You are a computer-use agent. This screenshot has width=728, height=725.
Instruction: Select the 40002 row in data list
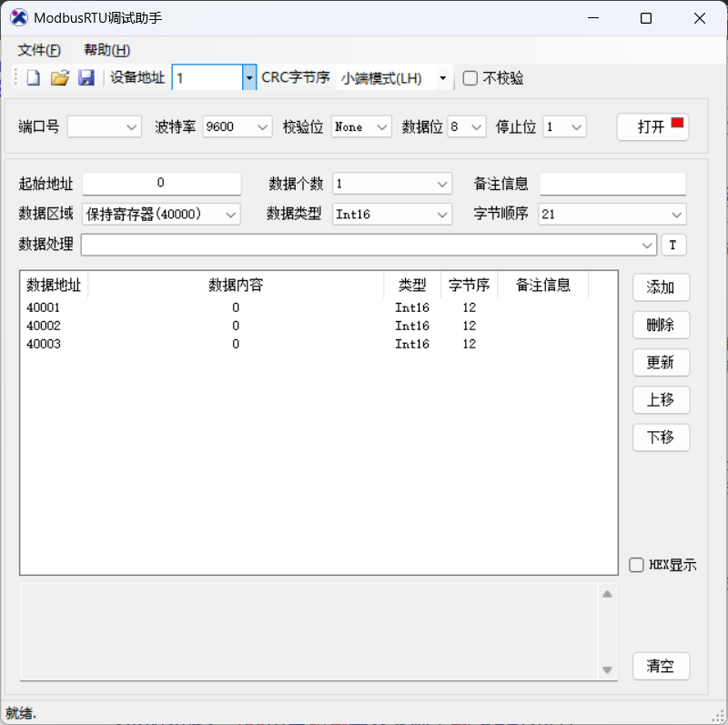318,326
